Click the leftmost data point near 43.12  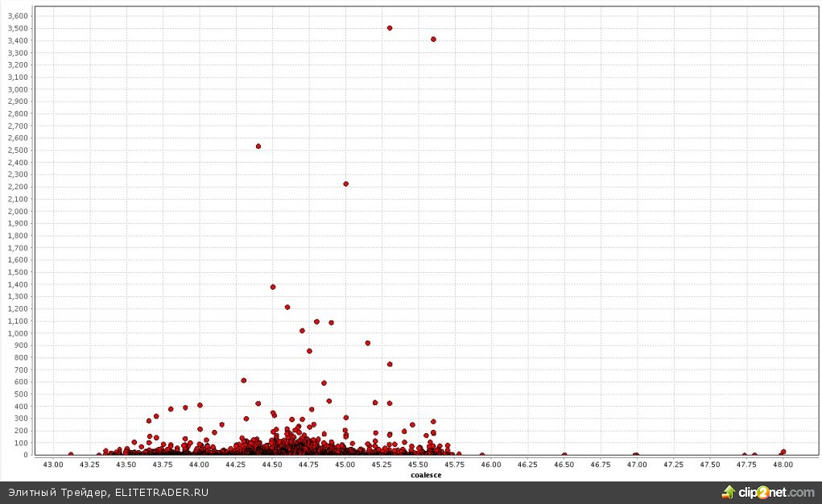[x=71, y=454]
